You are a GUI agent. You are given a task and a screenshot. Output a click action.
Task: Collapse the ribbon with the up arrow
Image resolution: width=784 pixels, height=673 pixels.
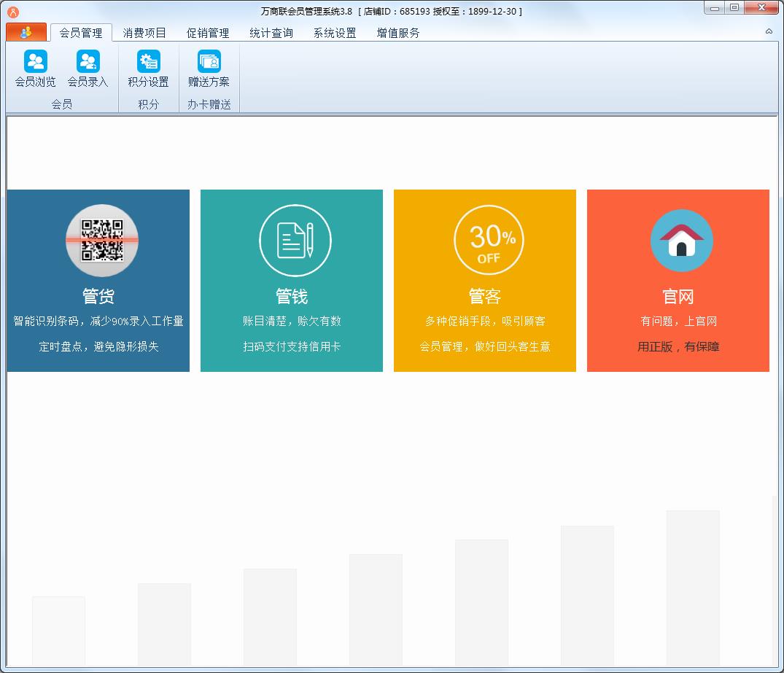tap(769, 31)
